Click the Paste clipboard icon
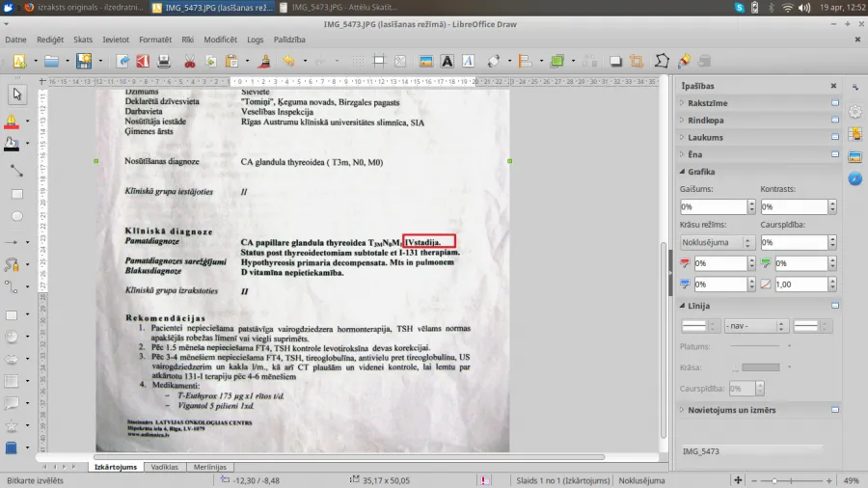The height and width of the screenshot is (488, 868). click(x=231, y=61)
